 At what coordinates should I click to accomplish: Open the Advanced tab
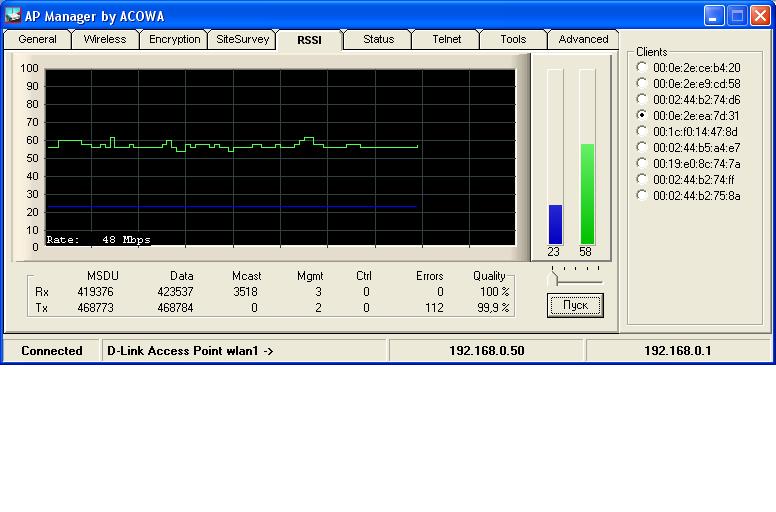coord(583,39)
